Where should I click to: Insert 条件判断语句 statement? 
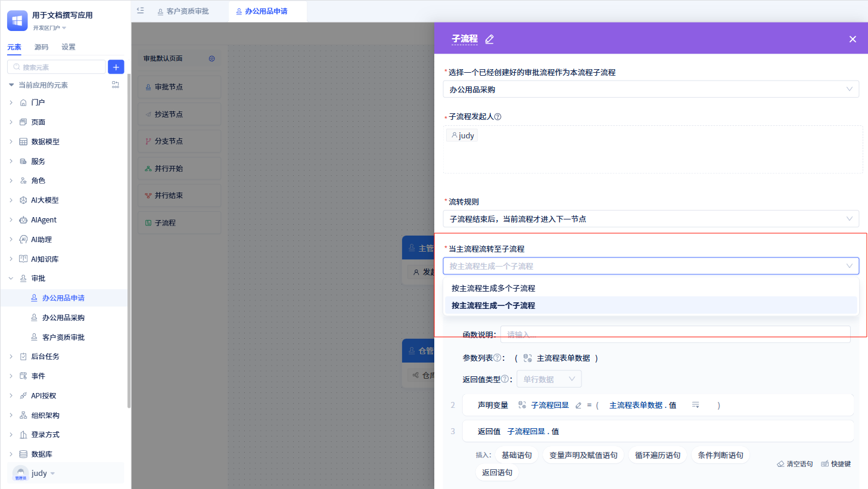[720, 455]
